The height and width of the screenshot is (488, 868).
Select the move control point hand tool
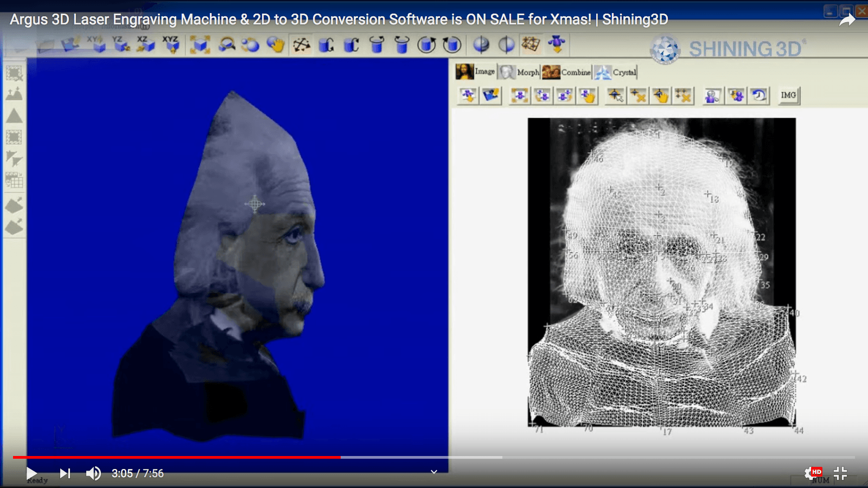(x=660, y=95)
